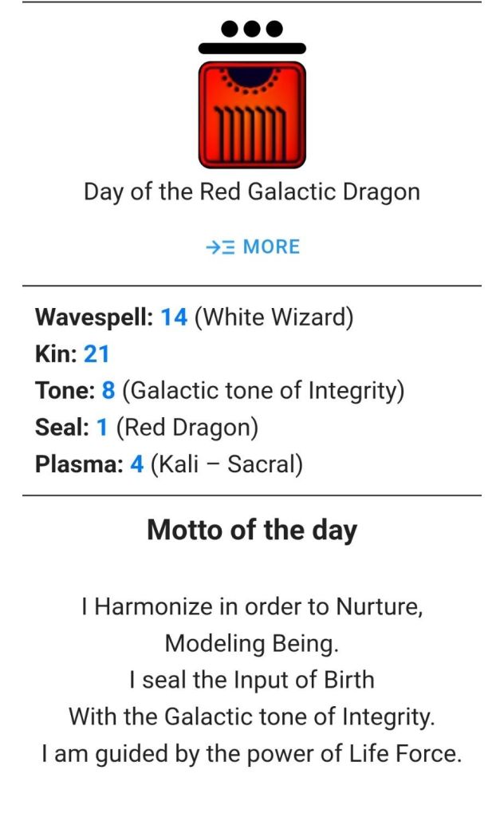This screenshot has height=817, width=504.
Task: Click the arrow icon beside MORE
Action: pyautogui.click(x=220, y=247)
